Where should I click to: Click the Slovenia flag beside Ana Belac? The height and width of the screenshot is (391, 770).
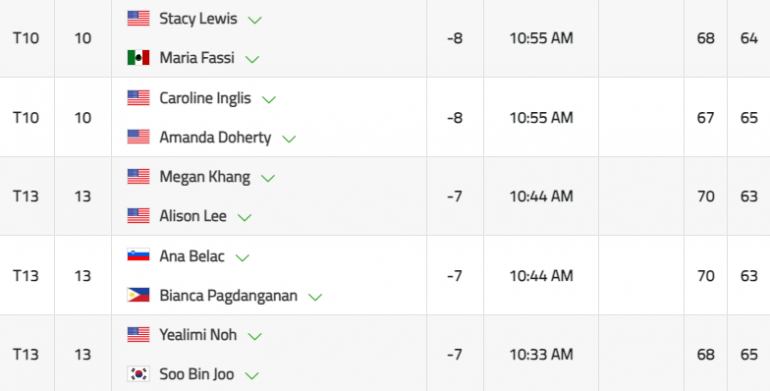[x=138, y=256]
